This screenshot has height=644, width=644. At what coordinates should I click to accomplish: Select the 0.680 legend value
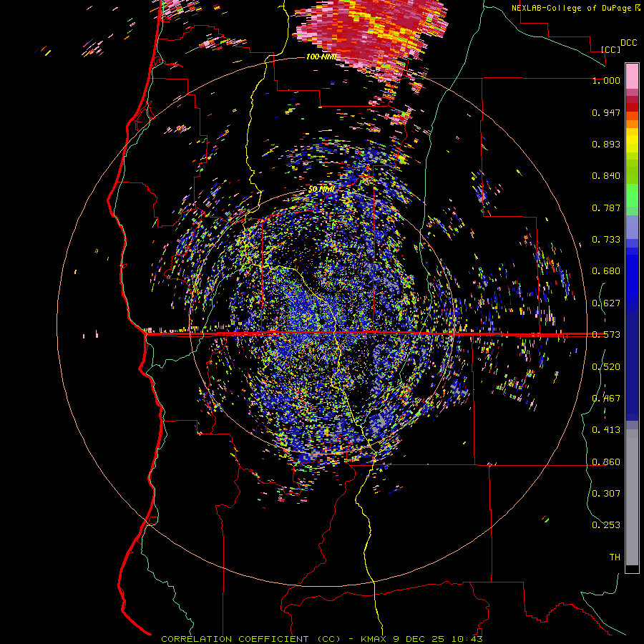[x=606, y=271]
